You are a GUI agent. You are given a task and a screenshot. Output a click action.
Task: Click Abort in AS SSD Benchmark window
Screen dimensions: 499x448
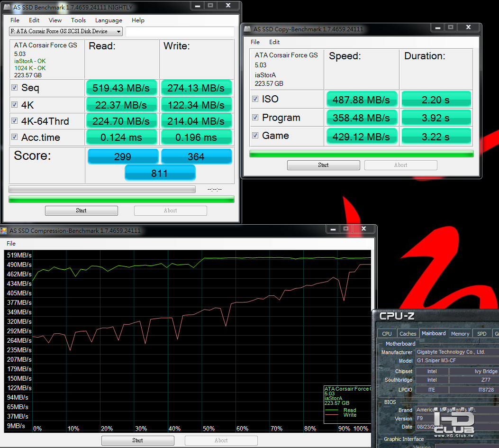tap(170, 210)
